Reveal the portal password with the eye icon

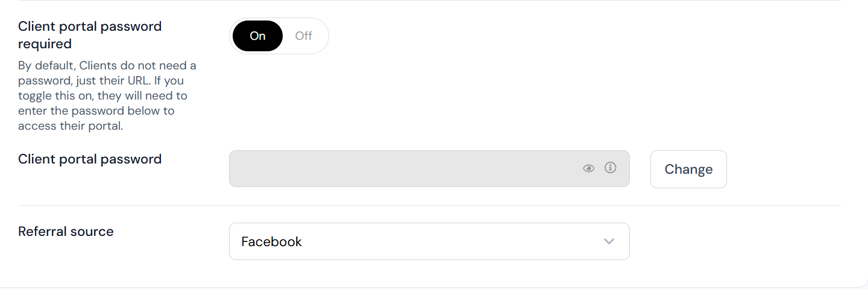[589, 168]
